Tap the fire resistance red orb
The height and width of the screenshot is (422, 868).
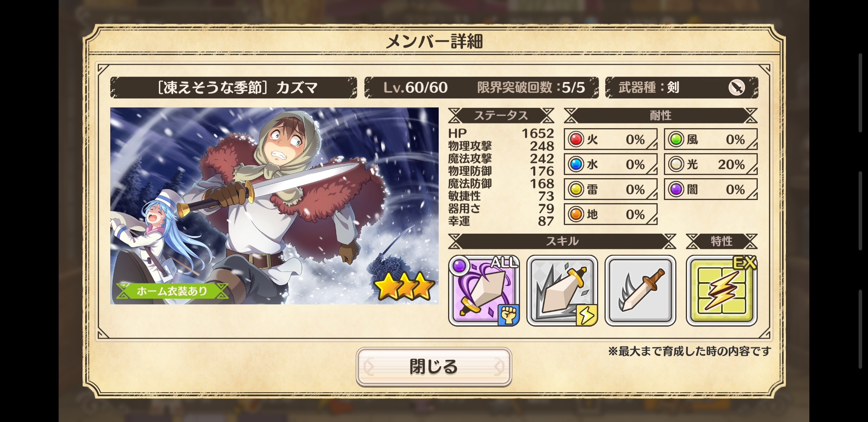[x=576, y=139]
